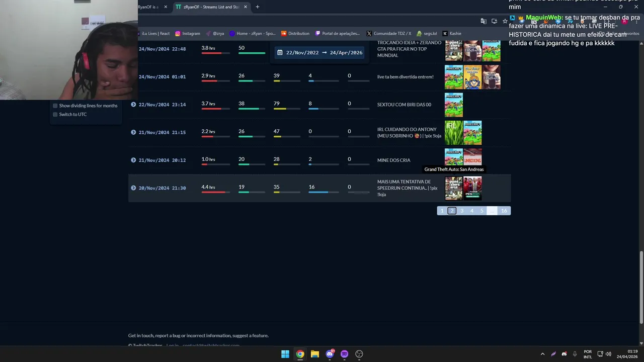
Task: Click stream title SEXTOU COM BIRI DAS 00
Action: point(404,105)
